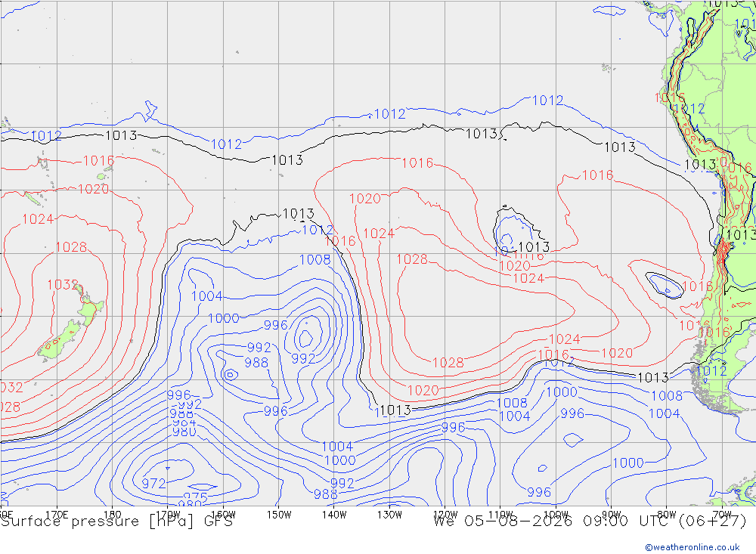
Task: Click the 984 isobar pressure label
Action: [x=184, y=422]
